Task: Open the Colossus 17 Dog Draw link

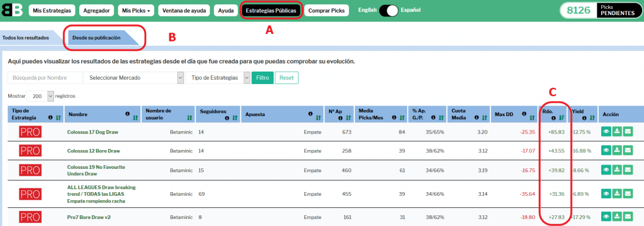Action: 93,132
